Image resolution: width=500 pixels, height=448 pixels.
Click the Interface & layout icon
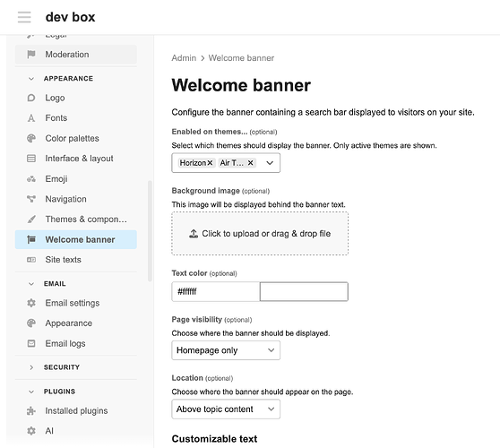coord(31,159)
